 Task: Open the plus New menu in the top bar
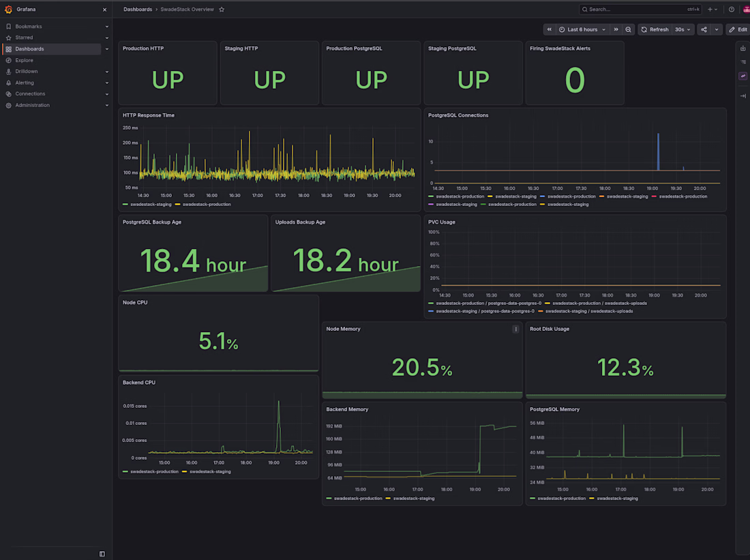click(712, 10)
